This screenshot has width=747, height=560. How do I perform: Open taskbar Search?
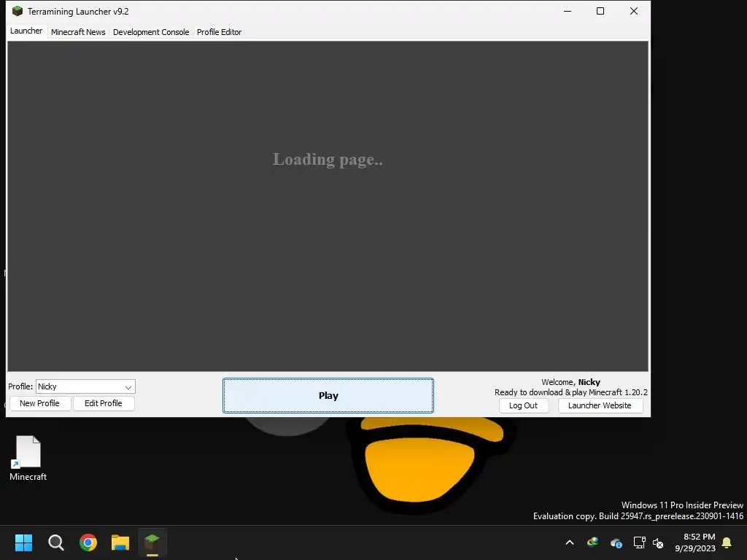(x=56, y=542)
